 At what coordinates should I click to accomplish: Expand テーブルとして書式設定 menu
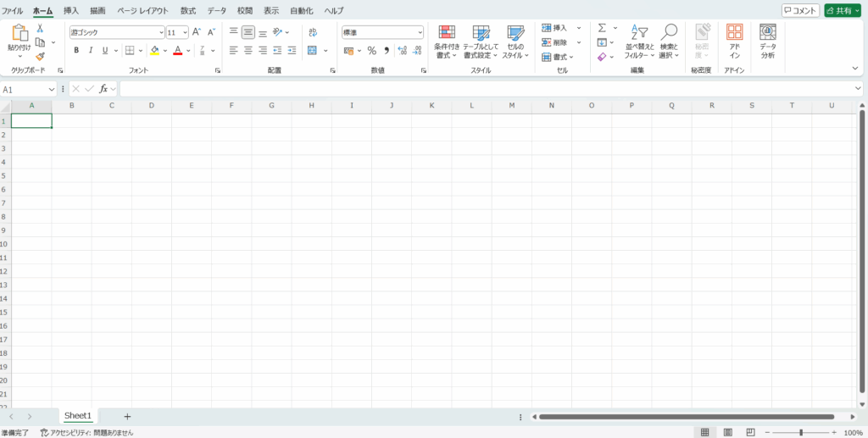(481, 42)
